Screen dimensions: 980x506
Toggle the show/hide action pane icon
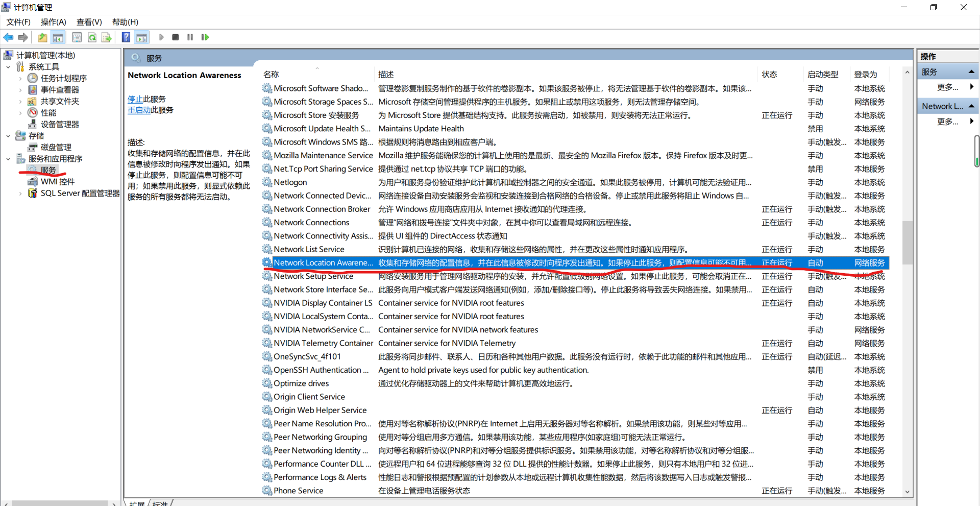(x=141, y=37)
